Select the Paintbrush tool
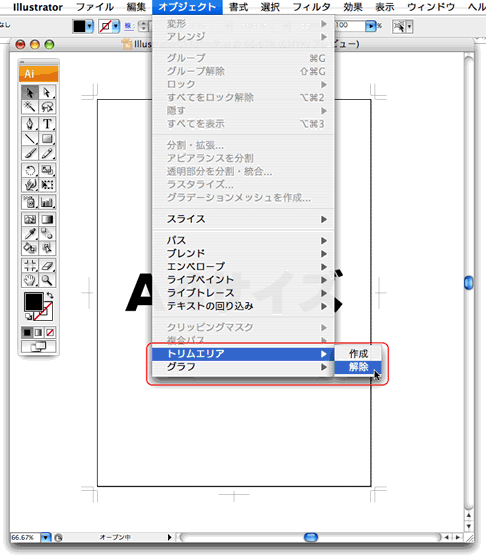Image resolution: width=486 pixels, height=556 pixels. click(30, 153)
